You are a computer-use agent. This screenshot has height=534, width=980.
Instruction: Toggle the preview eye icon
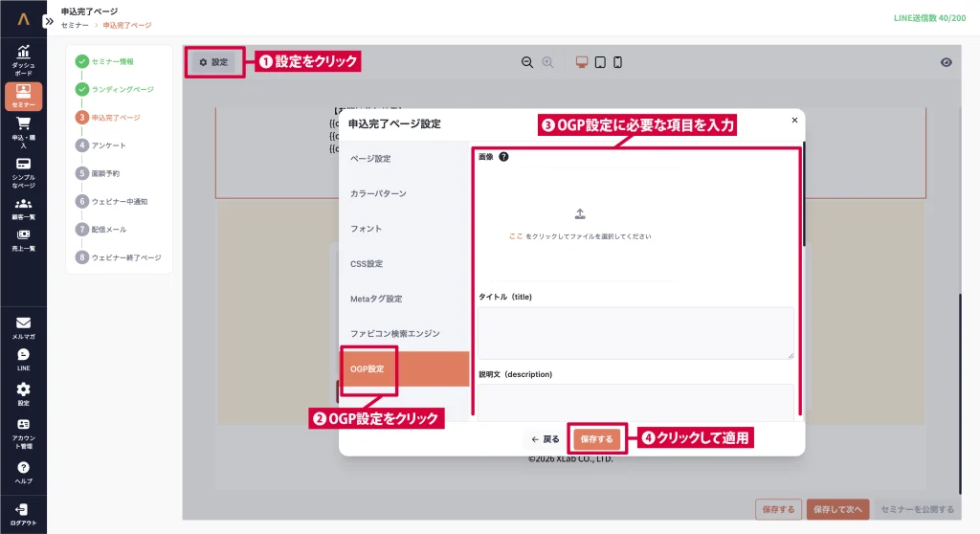(x=946, y=62)
